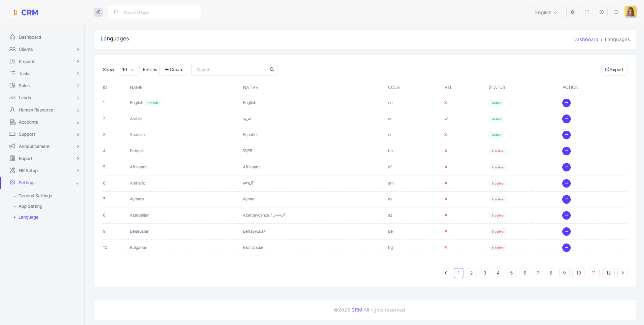
Task: Go to page 12
Action: (x=608, y=273)
